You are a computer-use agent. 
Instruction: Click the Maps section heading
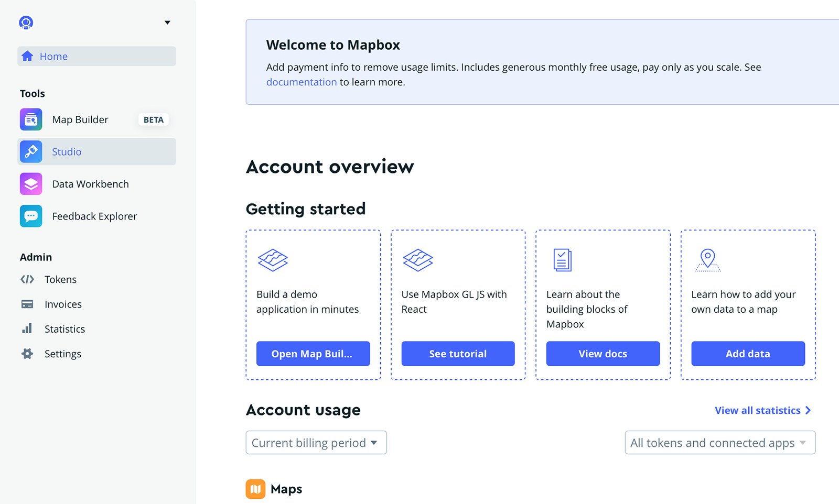point(286,489)
